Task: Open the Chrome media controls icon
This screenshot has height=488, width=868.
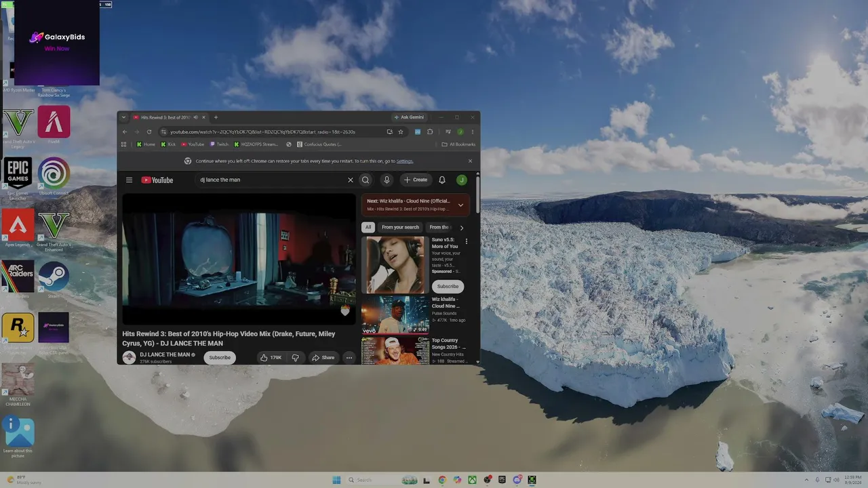Action: pyautogui.click(x=448, y=131)
